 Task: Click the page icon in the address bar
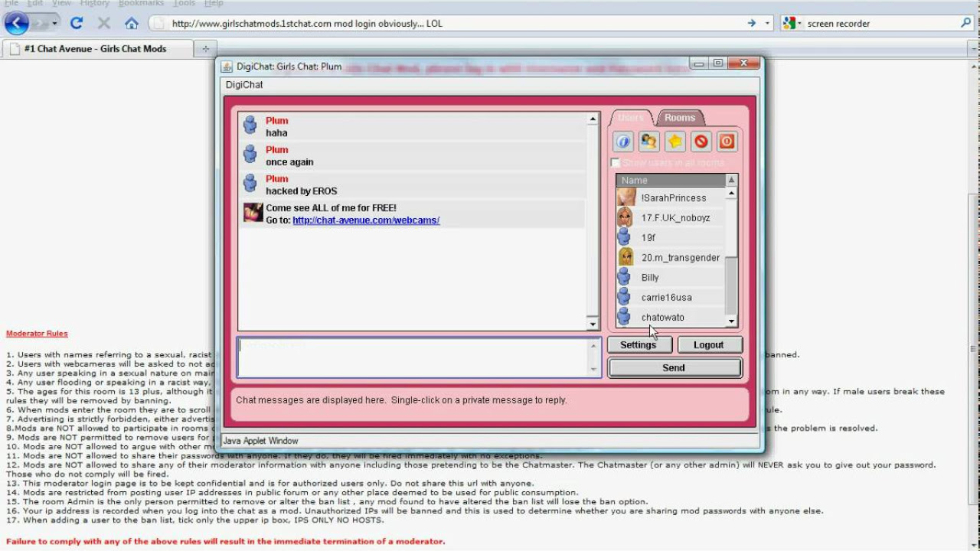point(157,24)
